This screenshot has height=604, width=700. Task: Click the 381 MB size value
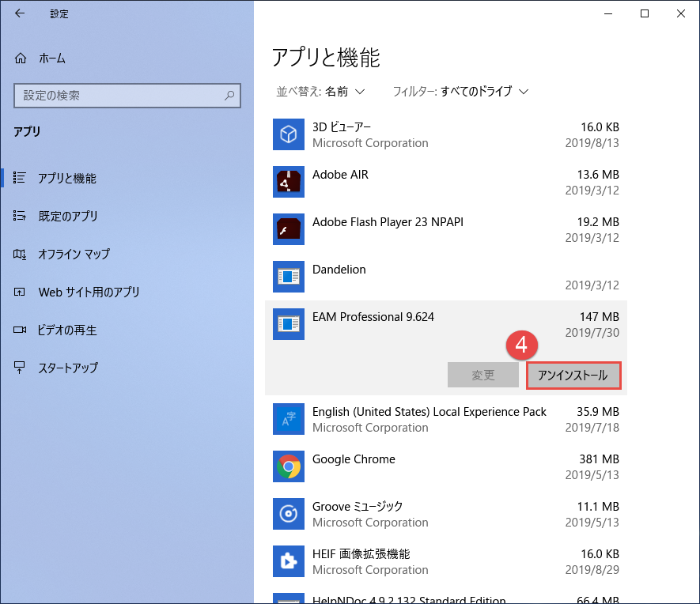[x=599, y=459]
